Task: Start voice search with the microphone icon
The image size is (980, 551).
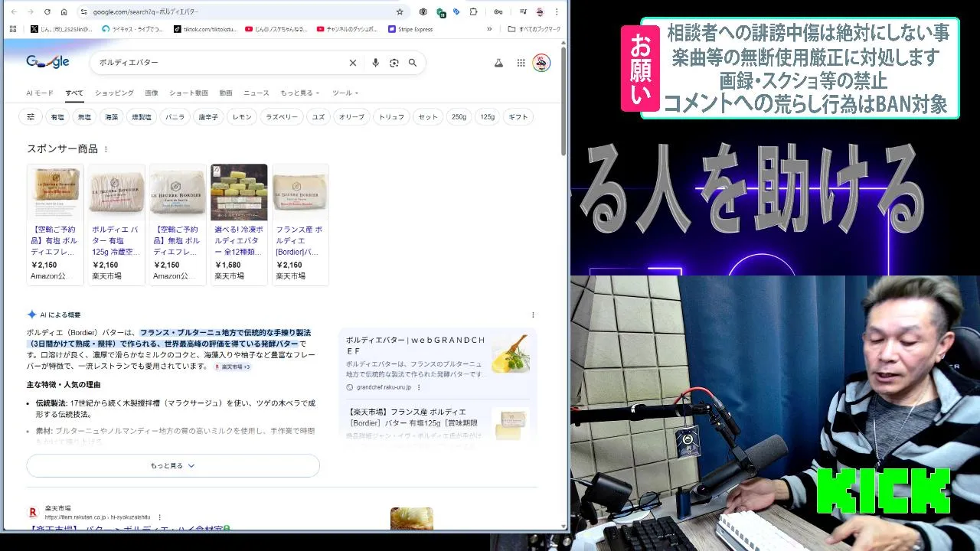Action: tap(375, 63)
